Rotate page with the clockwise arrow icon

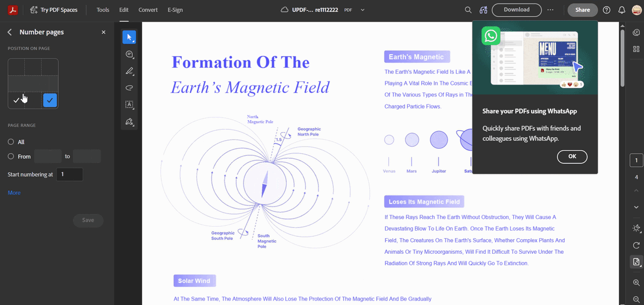[x=636, y=245]
